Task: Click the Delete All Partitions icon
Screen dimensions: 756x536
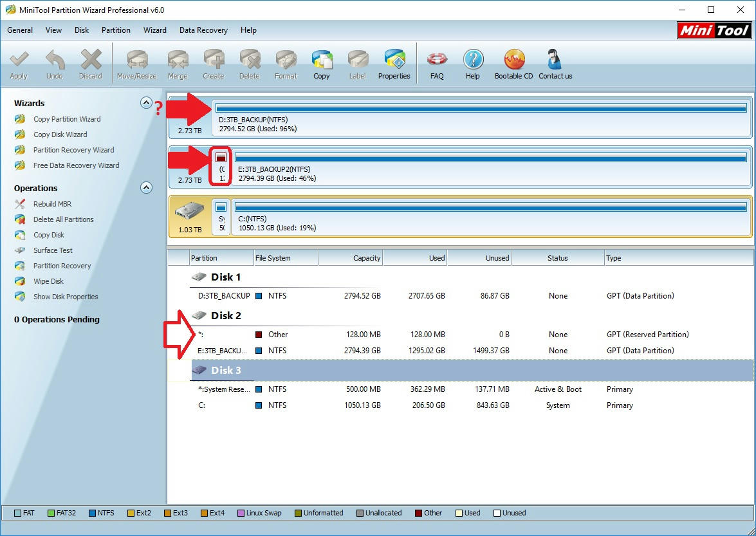Action: (x=20, y=219)
